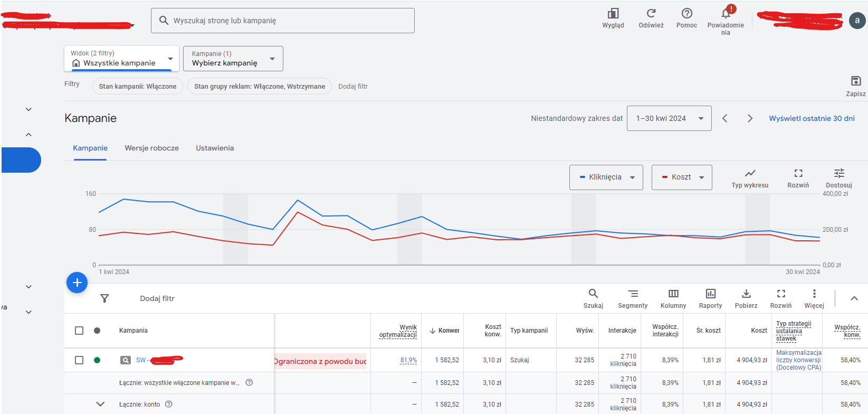Click Wyśw. column header
This screenshot has width=868, height=414.
click(585, 331)
